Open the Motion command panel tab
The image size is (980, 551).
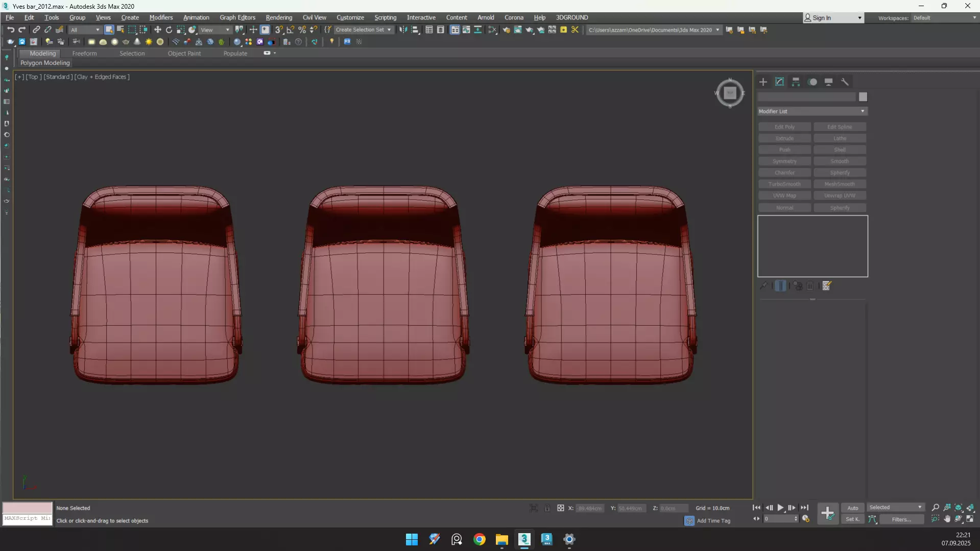click(812, 82)
